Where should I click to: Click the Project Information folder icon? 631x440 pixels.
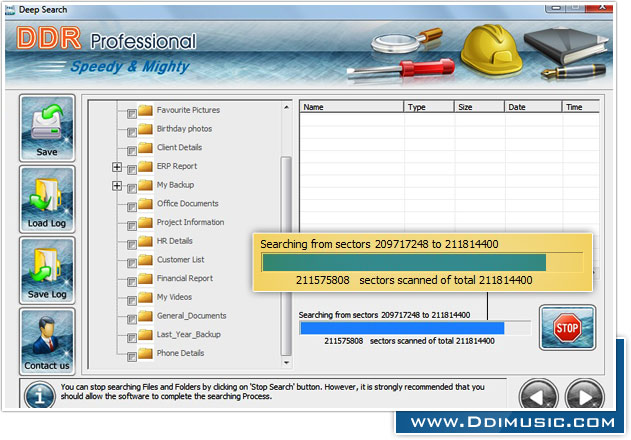point(146,222)
